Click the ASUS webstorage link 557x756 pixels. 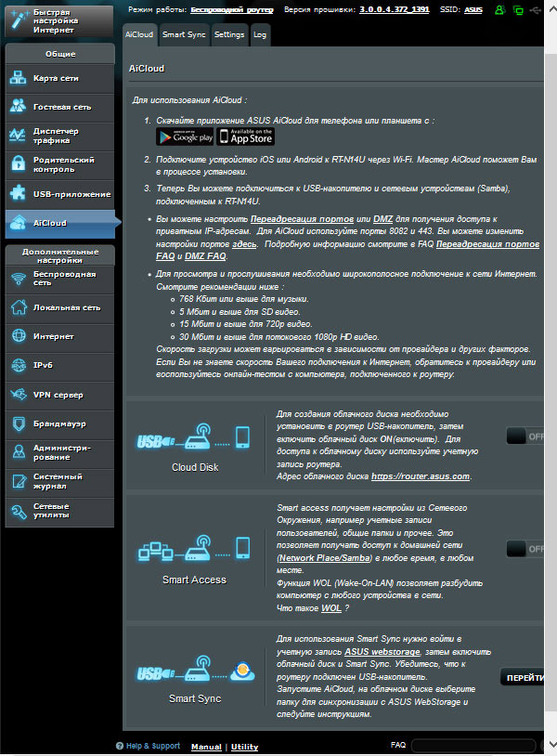381,652
